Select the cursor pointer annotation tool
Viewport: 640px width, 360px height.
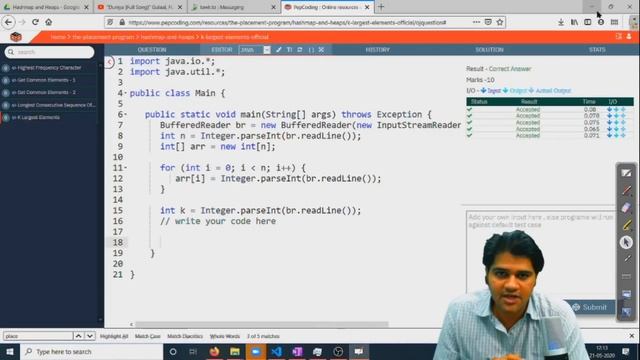point(626,242)
